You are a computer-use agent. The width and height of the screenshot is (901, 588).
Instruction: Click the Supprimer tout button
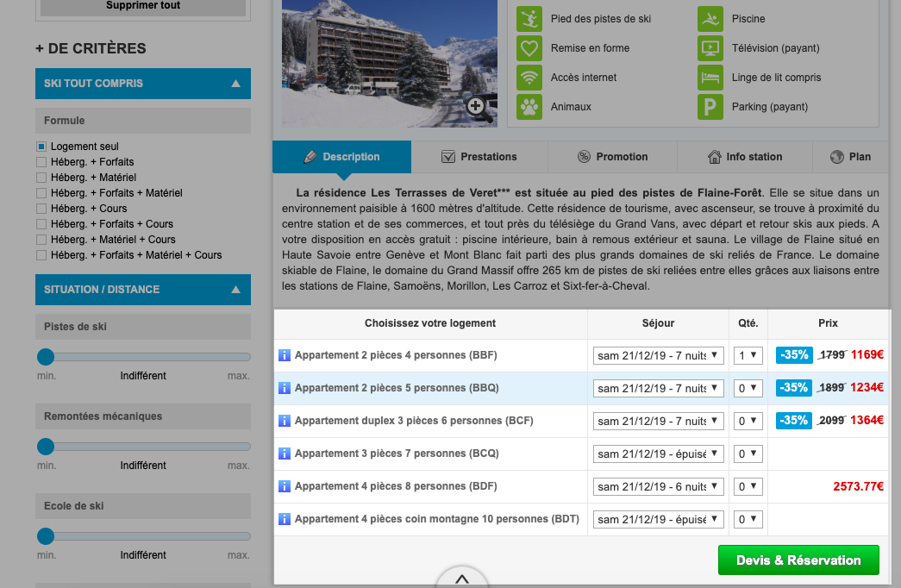coord(143,6)
